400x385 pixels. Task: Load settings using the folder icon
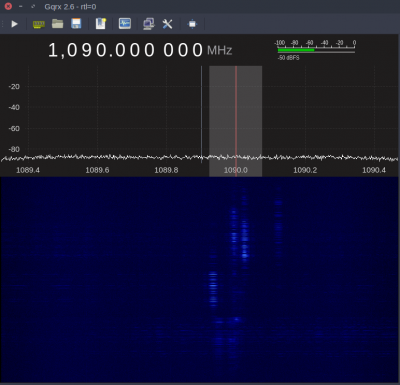[x=58, y=24]
